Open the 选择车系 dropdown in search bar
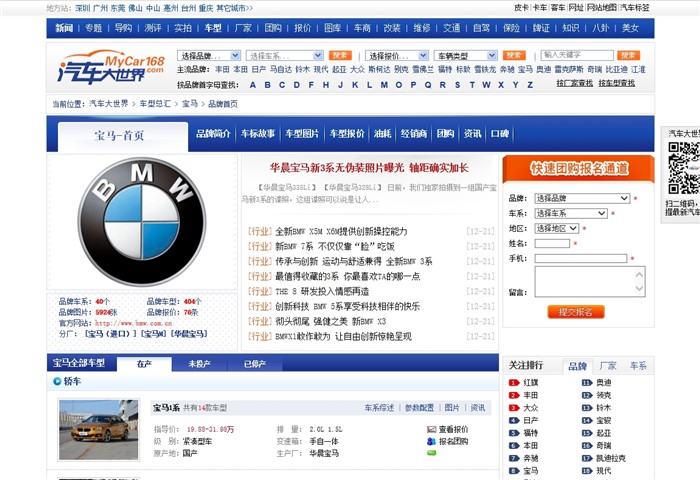 click(x=284, y=55)
